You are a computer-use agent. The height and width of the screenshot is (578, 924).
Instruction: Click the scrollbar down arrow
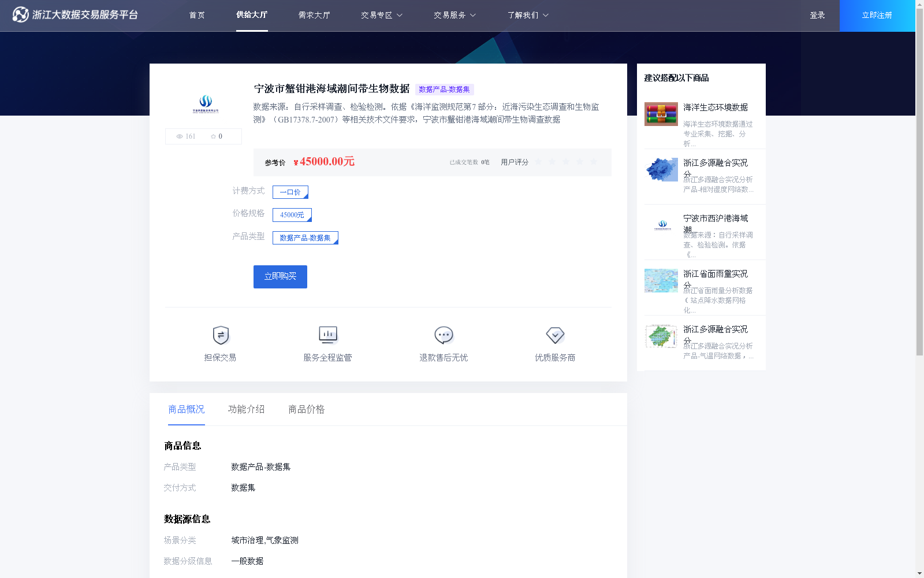click(919, 573)
